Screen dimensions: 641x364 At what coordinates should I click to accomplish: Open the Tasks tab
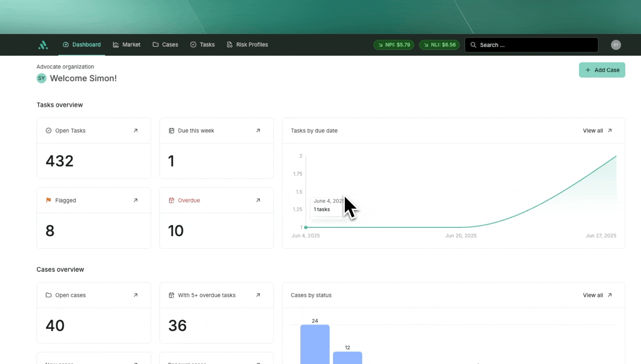point(202,44)
